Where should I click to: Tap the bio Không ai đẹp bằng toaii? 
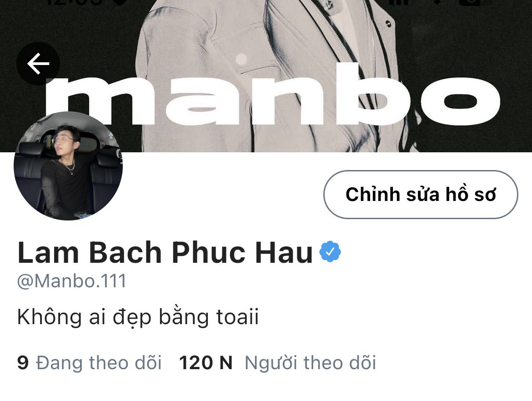pos(138,317)
